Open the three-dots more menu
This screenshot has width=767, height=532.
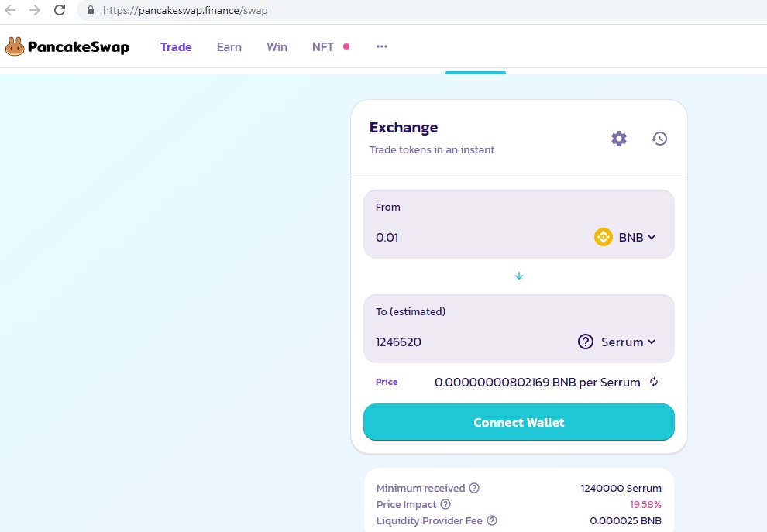[x=381, y=46]
